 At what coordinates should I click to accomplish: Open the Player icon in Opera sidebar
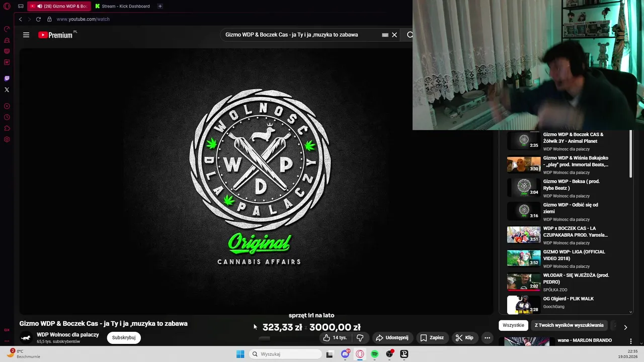coord(7,106)
